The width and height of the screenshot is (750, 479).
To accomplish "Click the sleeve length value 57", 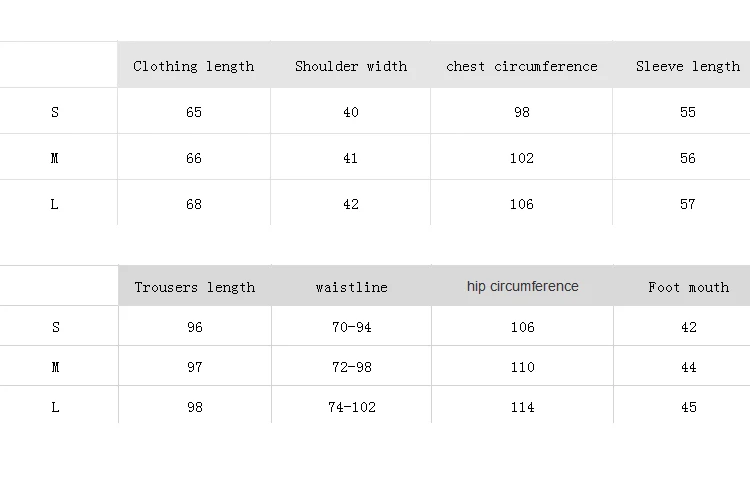I will point(688,204).
